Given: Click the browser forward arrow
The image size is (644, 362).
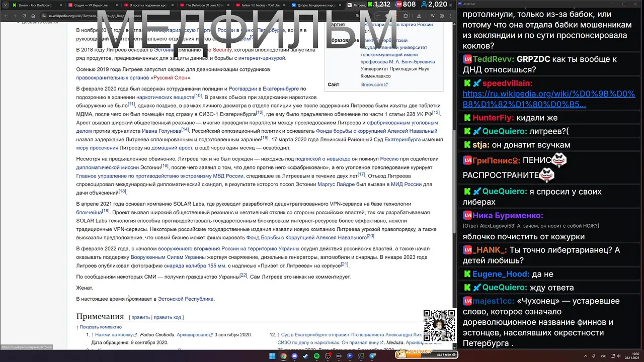Looking at the screenshot, I should click(15, 16).
